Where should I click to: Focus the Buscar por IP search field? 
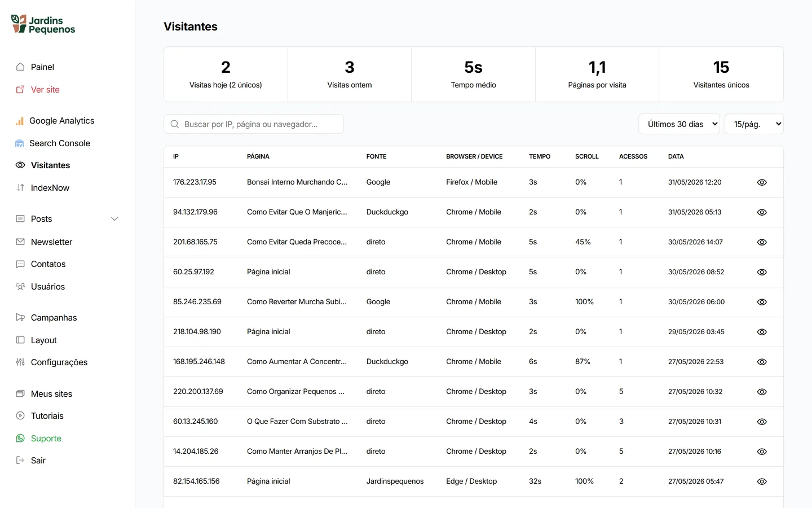pyautogui.click(x=254, y=124)
